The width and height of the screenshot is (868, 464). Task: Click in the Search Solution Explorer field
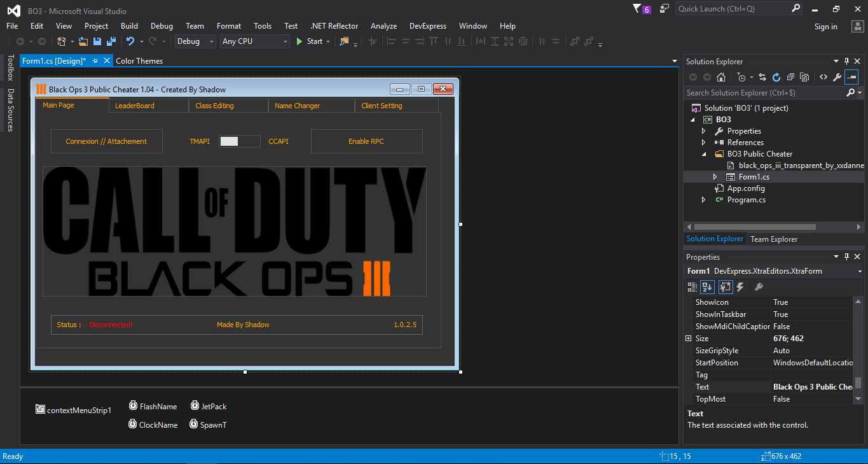tap(765, 93)
